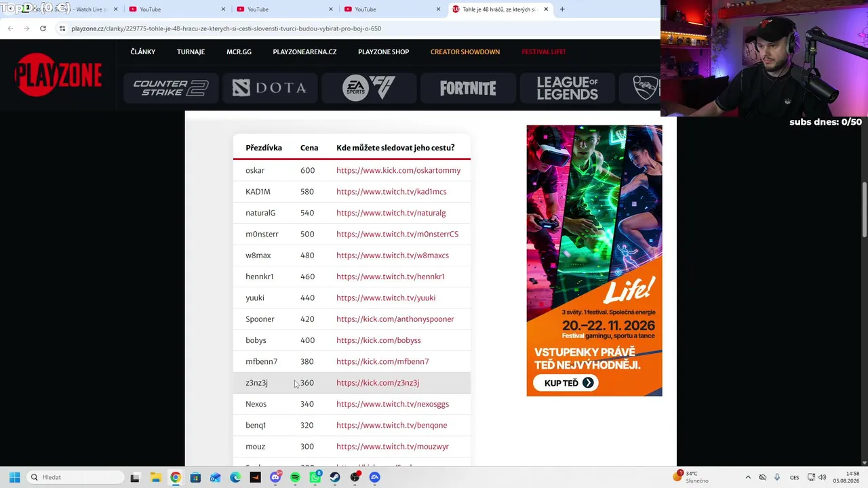Open mouz's Twitch link mouzwyr
The height and width of the screenshot is (488, 868).
pos(393,447)
